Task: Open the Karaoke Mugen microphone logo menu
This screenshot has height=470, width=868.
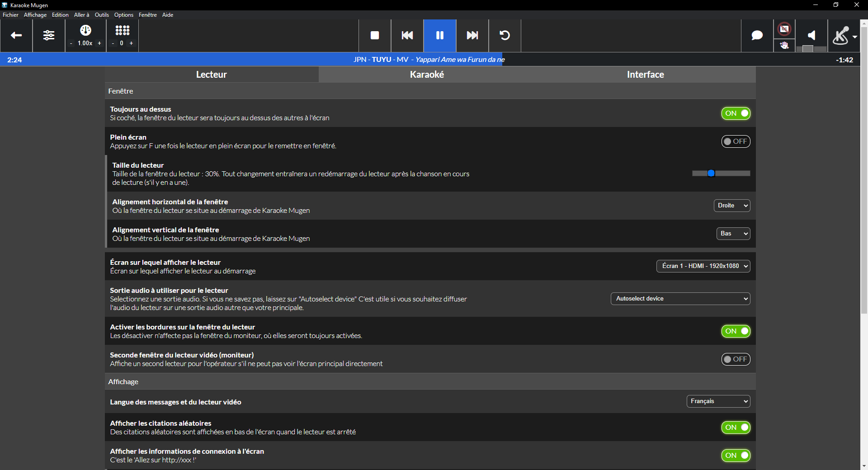Action: [x=844, y=35]
